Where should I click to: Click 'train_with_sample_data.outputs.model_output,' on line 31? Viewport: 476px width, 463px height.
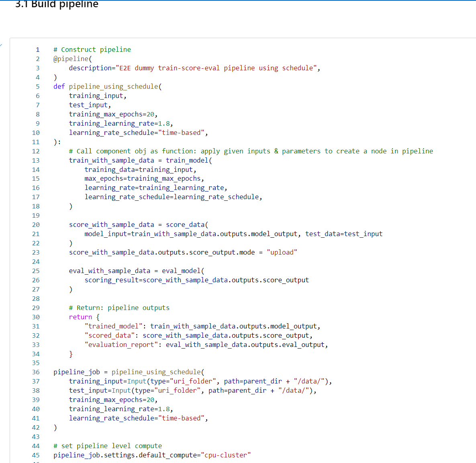click(x=235, y=326)
